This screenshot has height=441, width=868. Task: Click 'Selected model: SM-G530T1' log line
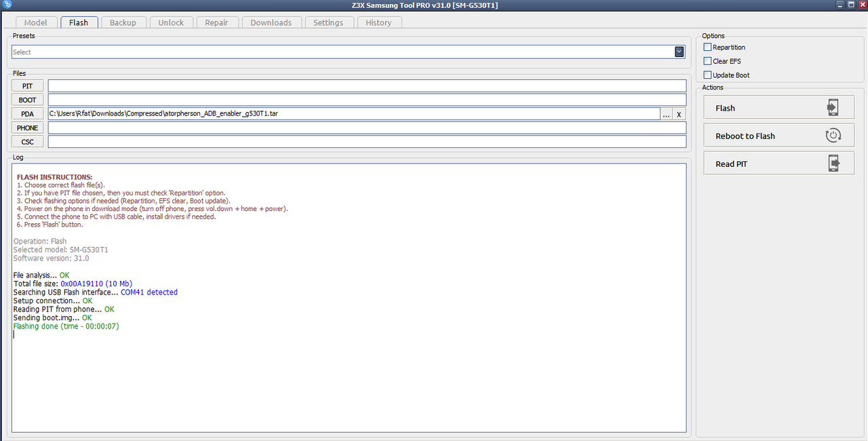pos(61,250)
